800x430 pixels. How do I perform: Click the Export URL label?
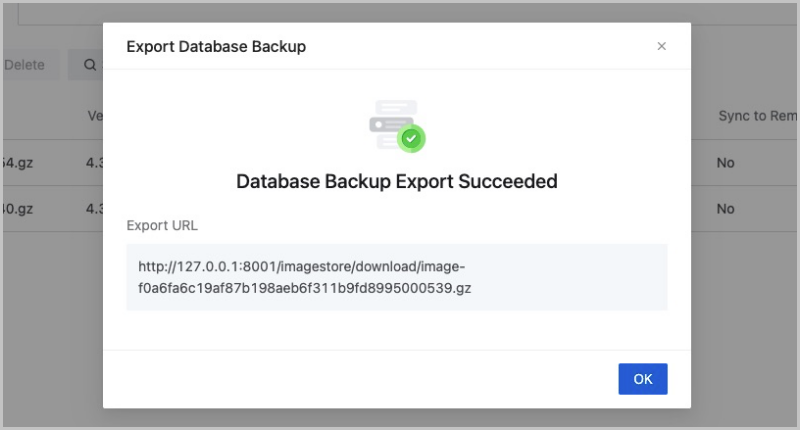point(162,225)
